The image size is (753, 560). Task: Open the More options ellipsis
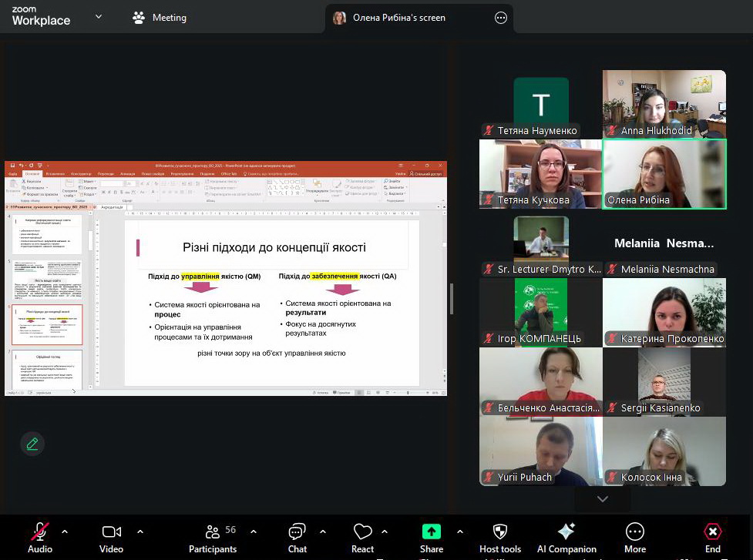[x=635, y=532]
